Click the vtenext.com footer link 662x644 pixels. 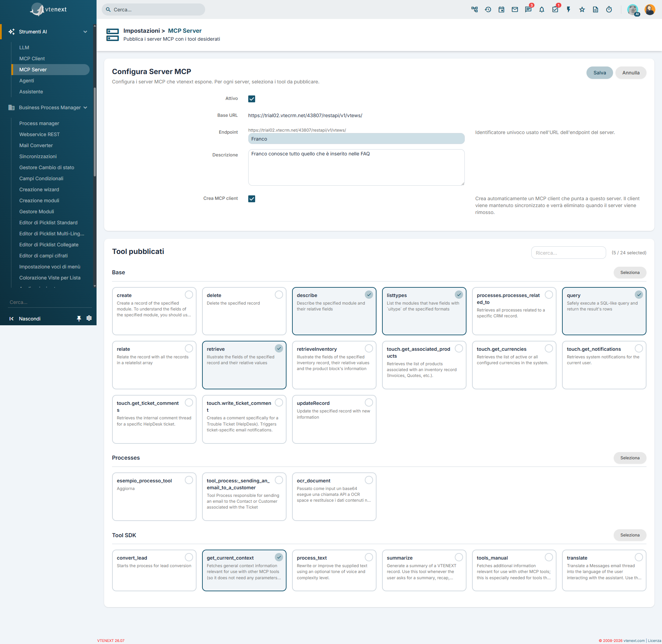click(634, 641)
